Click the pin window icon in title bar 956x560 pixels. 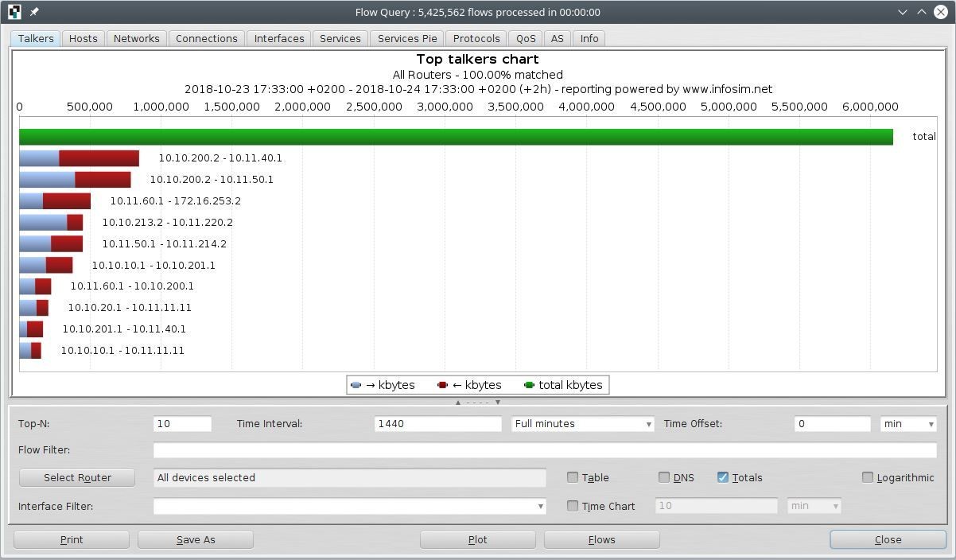pyautogui.click(x=34, y=12)
